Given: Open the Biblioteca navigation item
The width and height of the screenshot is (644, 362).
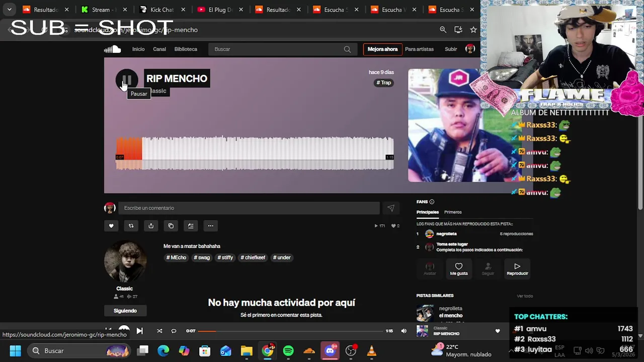Looking at the screenshot, I should pos(186,49).
